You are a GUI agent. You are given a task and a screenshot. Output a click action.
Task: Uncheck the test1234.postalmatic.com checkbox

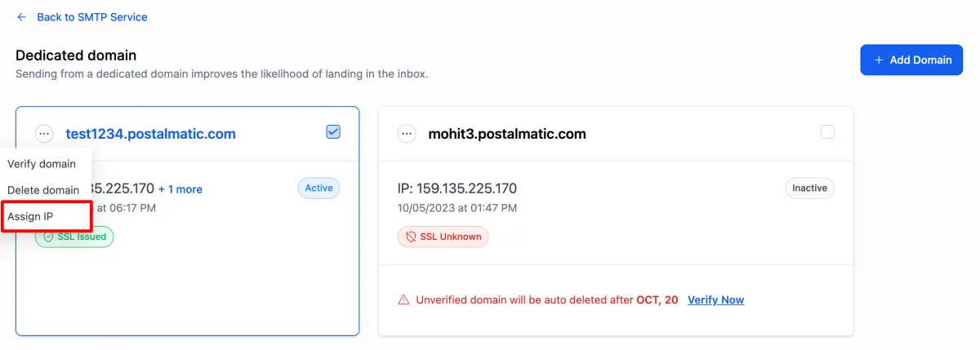(x=333, y=131)
